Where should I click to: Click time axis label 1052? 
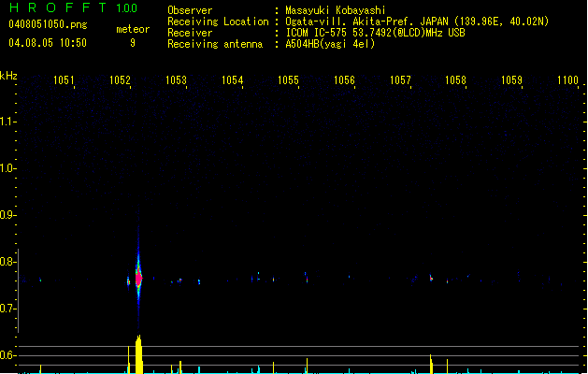(120, 79)
